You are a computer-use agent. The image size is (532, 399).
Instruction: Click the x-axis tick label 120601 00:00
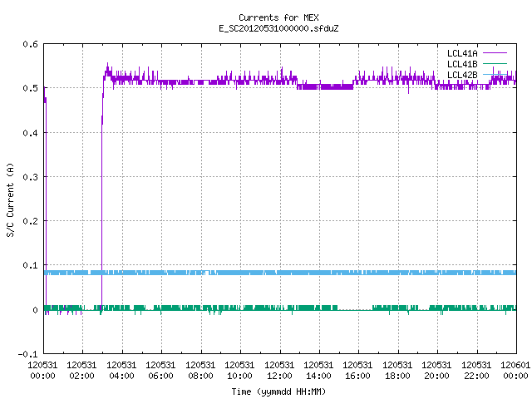tap(515, 371)
